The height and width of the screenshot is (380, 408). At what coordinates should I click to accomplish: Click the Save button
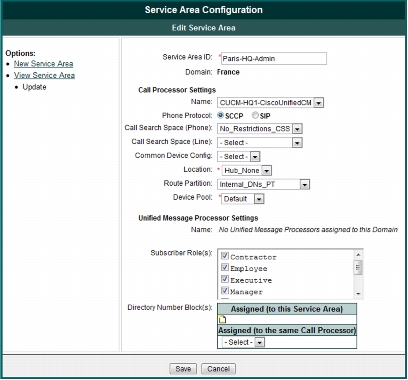pos(183,369)
